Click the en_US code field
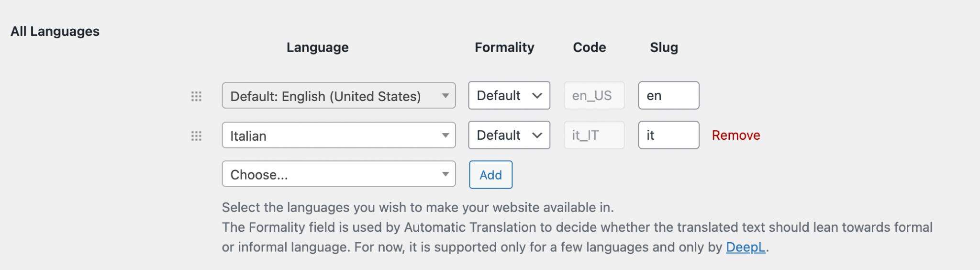The height and width of the screenshot is (270, 980). tap(594, 95)
